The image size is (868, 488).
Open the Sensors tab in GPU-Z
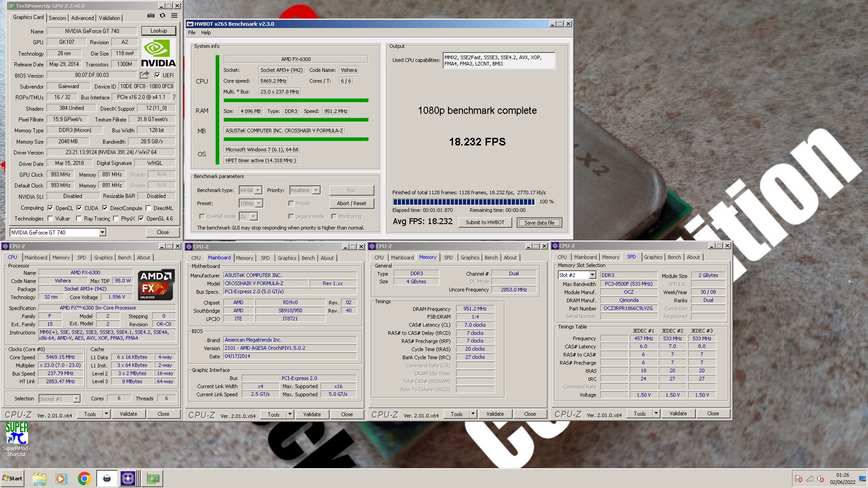pos(57,18)
